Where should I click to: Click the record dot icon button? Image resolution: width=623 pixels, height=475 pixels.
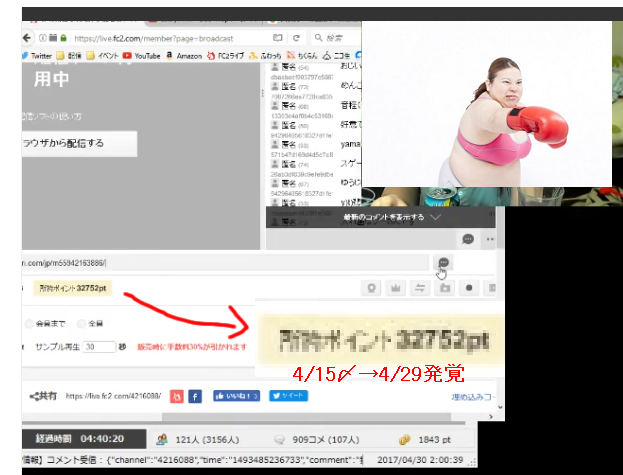(x=469, y=288)
